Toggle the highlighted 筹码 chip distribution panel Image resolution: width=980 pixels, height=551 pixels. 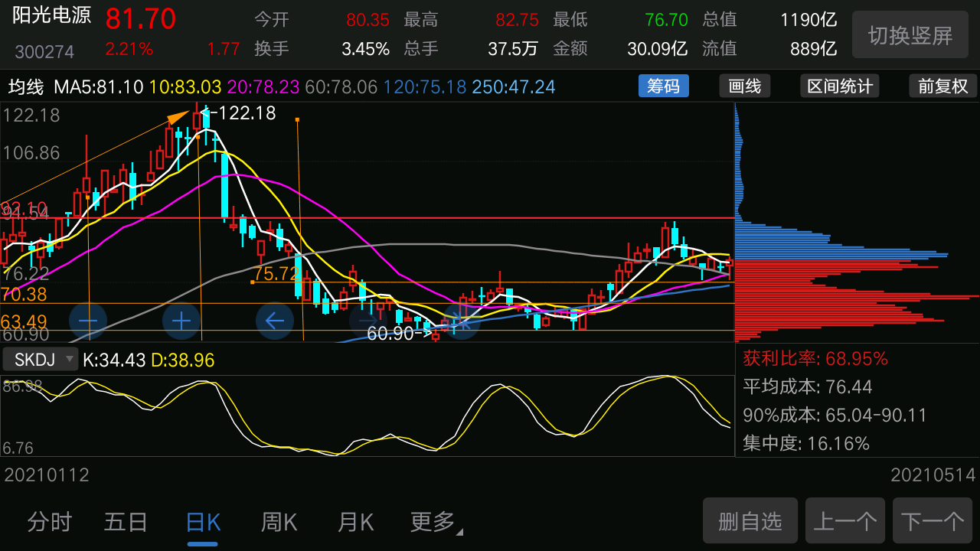pos(663,86)
